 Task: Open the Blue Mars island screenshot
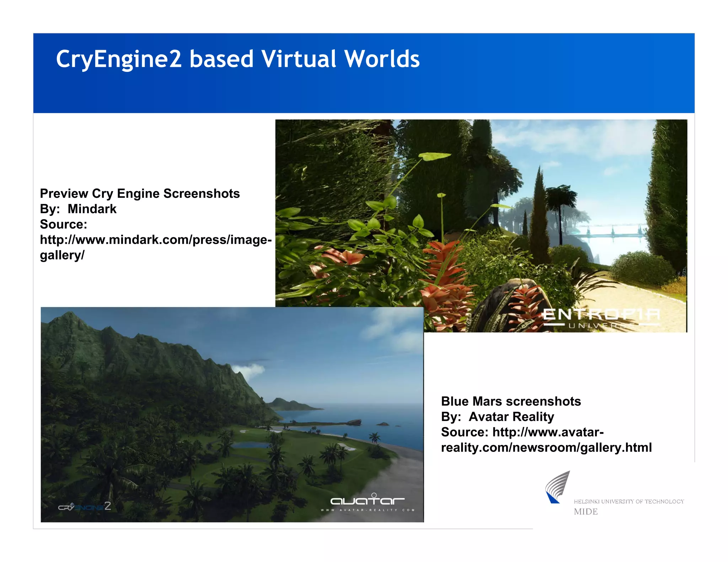click(x=232, y=415)
